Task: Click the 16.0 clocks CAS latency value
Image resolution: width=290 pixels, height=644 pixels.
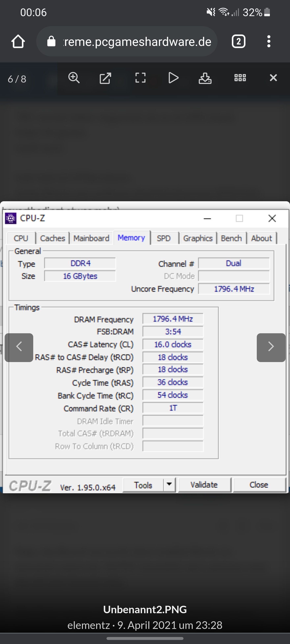Action: [173, 344]
